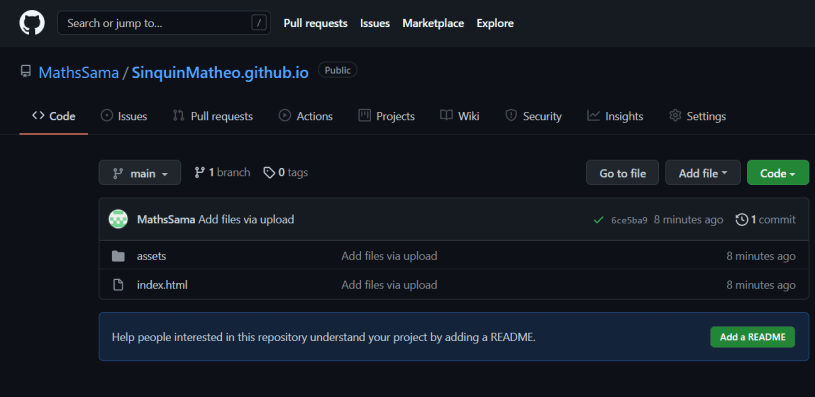Open the SinquinMatheo.github.io repository link
This screenshot has width=815, height=397.
220,72
